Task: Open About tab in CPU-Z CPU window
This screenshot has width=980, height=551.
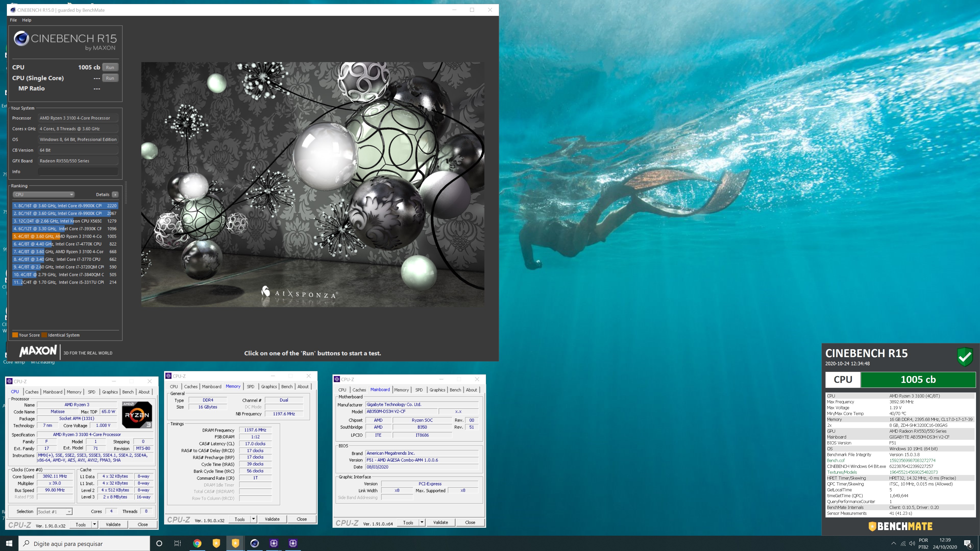Action: [x=144, y=392]
